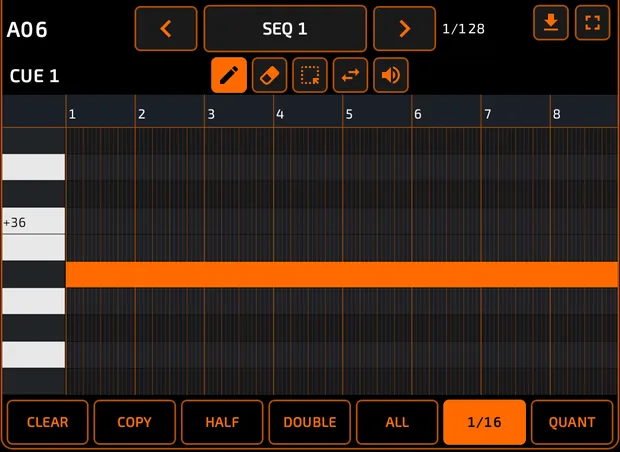The image size is (620, 452).
Task: Double the sequence with DOUBLE button
Action: coord(310,422)
